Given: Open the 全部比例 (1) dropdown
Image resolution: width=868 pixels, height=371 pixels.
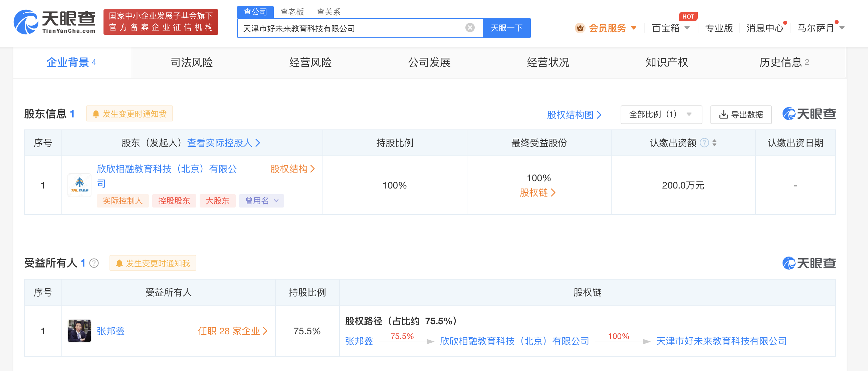Looking at the screenshot, I should click(661, 115).
